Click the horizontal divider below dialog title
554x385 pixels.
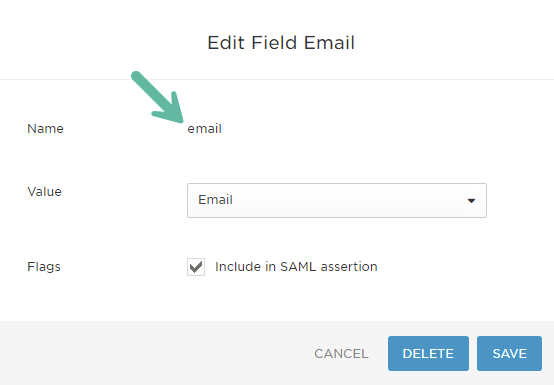(277, 79)
